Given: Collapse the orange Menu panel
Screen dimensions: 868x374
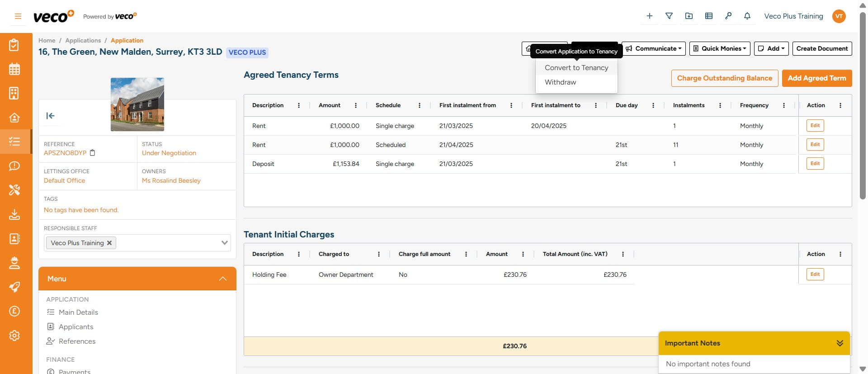Looking at the screenshot, I should click(222, 279).
